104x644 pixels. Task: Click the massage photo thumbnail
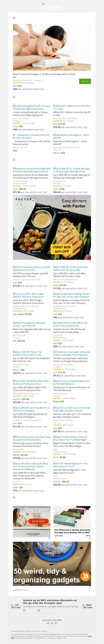52,47
